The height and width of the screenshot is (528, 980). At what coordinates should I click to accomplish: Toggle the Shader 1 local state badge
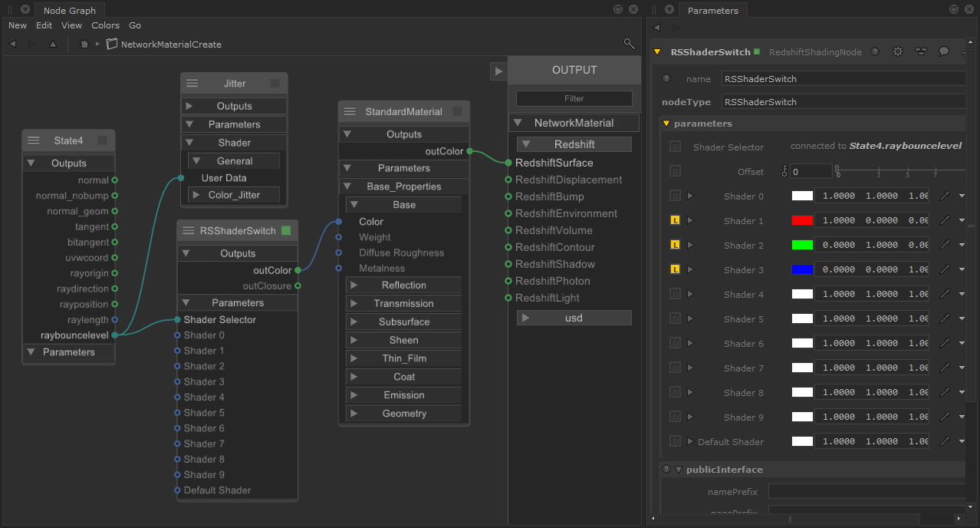[675, 221]
